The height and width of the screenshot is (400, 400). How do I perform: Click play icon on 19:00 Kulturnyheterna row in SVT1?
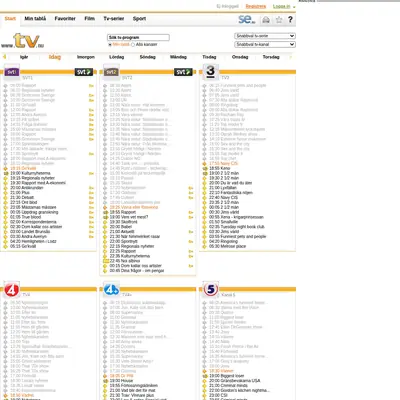(x=91, y=173)
